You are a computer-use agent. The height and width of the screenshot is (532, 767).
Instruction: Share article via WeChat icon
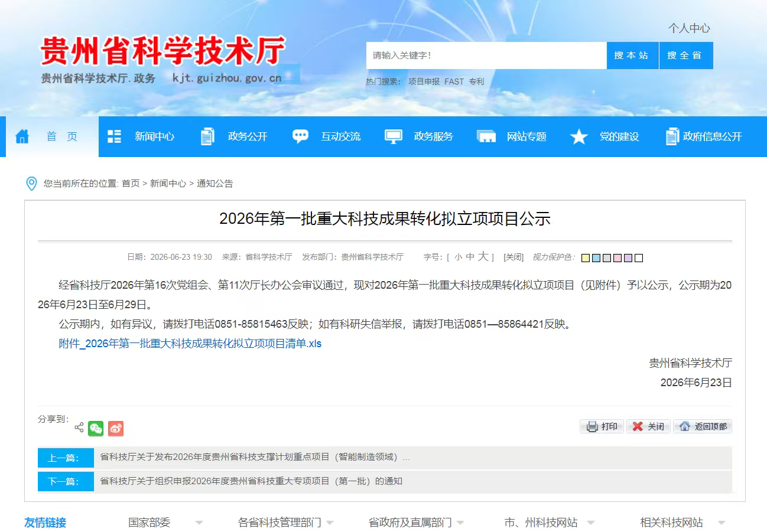click(x=96, y=429)
